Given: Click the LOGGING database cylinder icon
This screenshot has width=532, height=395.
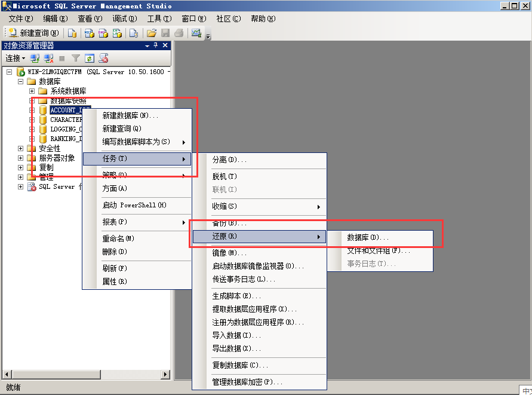Looking at the screenshot, I should pyautogui.click(x=43, y=129).
